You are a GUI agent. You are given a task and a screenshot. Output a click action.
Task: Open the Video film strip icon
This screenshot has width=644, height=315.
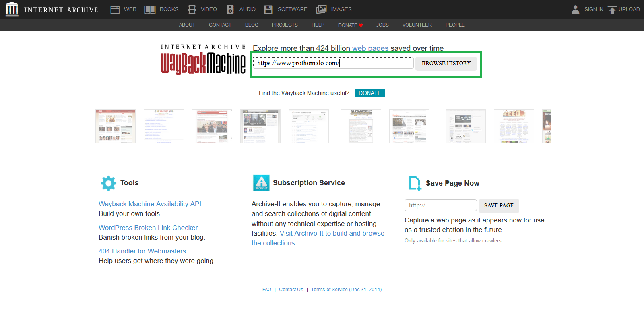tap(192, 10)
